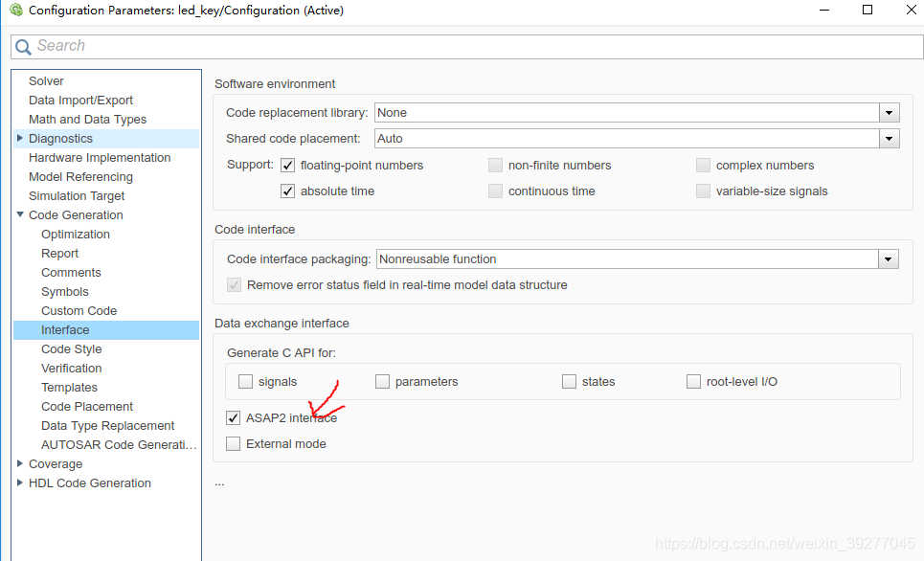
Task: Enable C API for states
Action: click(570, 382)
